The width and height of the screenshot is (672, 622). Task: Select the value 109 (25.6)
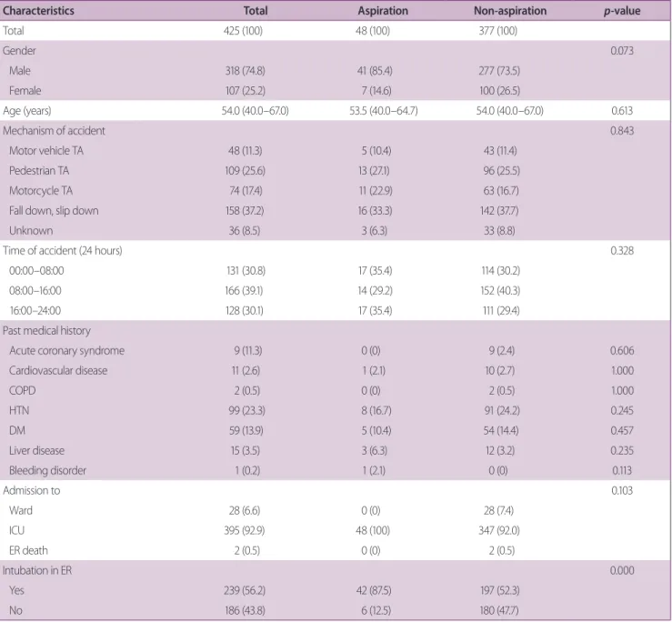[x=246, y=171]
